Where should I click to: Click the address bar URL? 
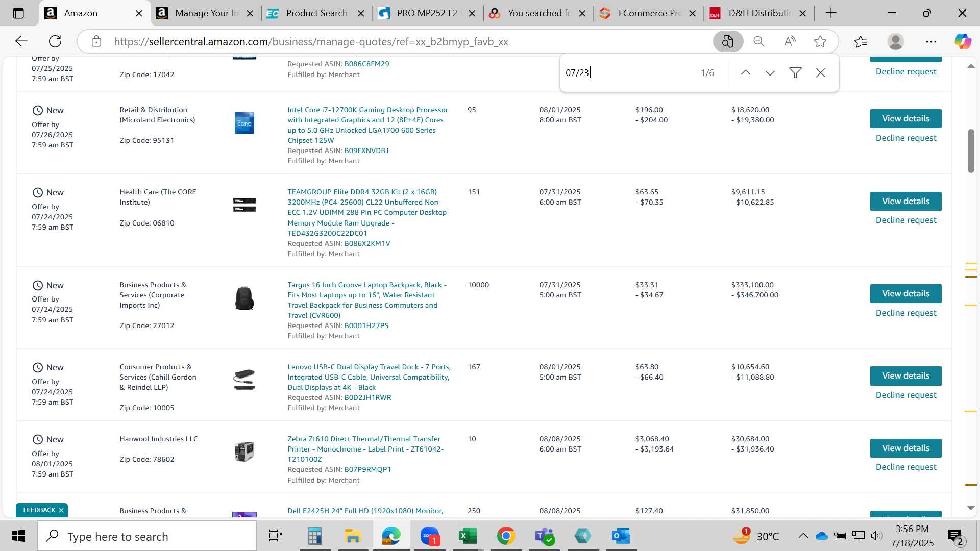point(311,41)
